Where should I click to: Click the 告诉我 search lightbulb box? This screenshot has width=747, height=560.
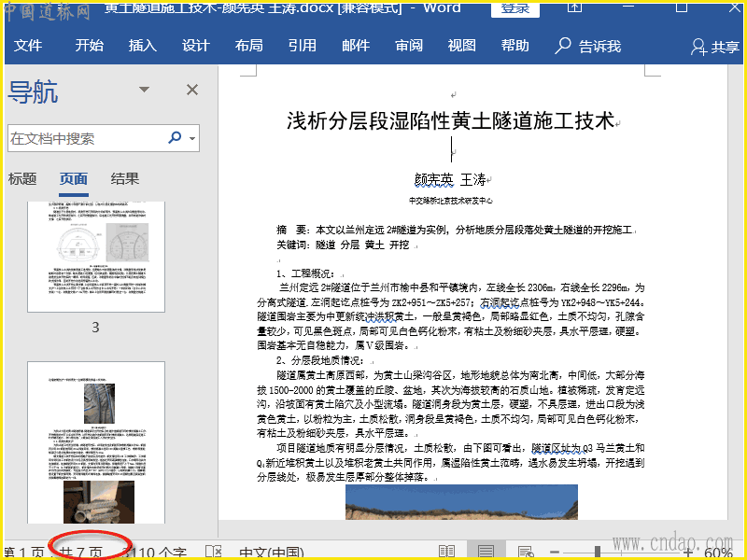click(x=588, y=46)
